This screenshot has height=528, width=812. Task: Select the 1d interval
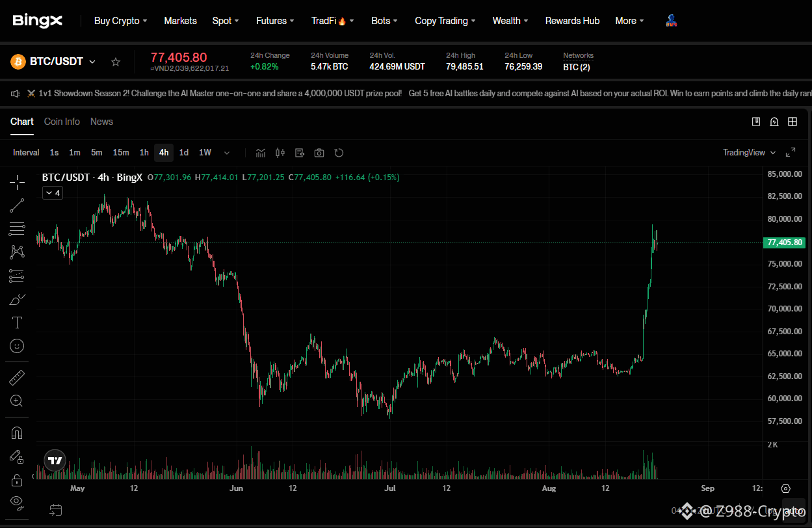(184, 153)
